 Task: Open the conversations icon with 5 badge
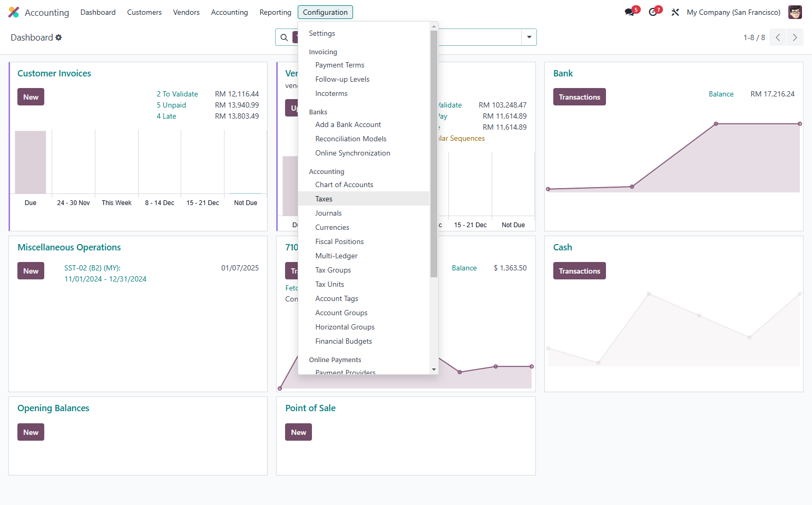click(x=630, y=12)
